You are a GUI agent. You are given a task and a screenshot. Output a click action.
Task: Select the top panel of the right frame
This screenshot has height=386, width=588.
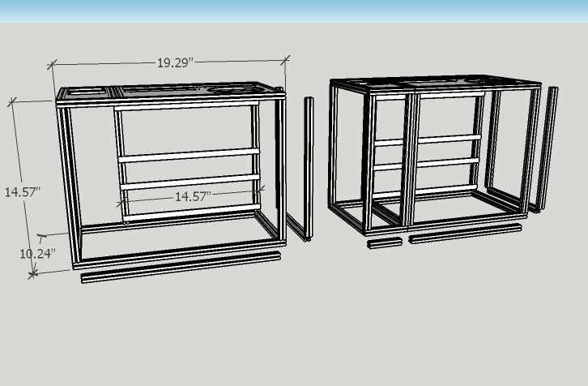click(x=437, y=84)
